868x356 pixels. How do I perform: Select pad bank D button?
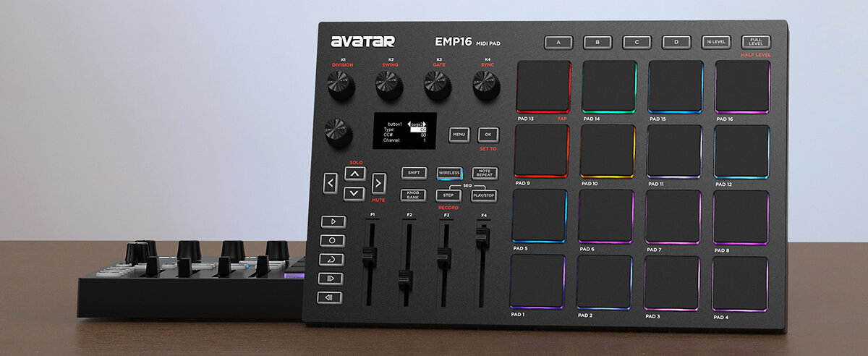[x=676, y=43]
